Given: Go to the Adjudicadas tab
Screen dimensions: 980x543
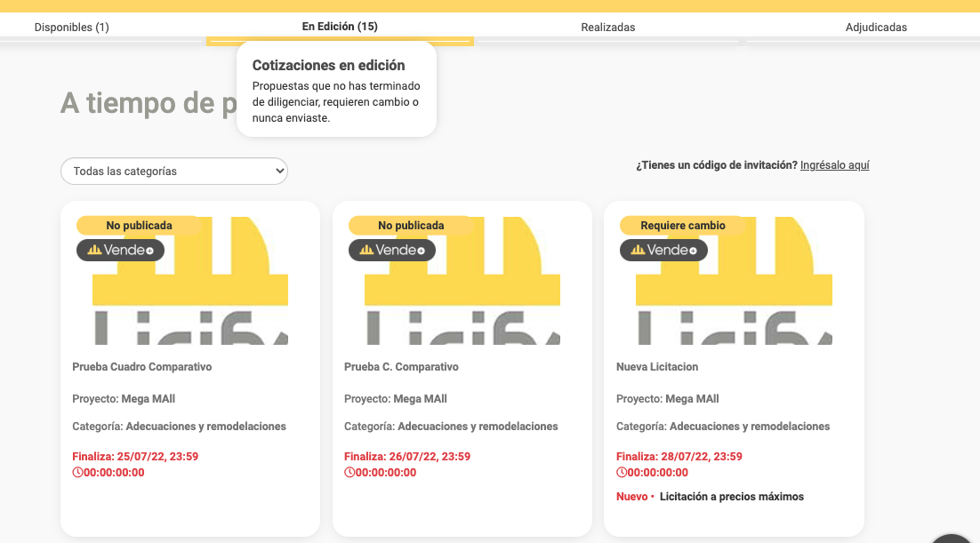Looking at the screenshot, I should (x=876, y=27).
